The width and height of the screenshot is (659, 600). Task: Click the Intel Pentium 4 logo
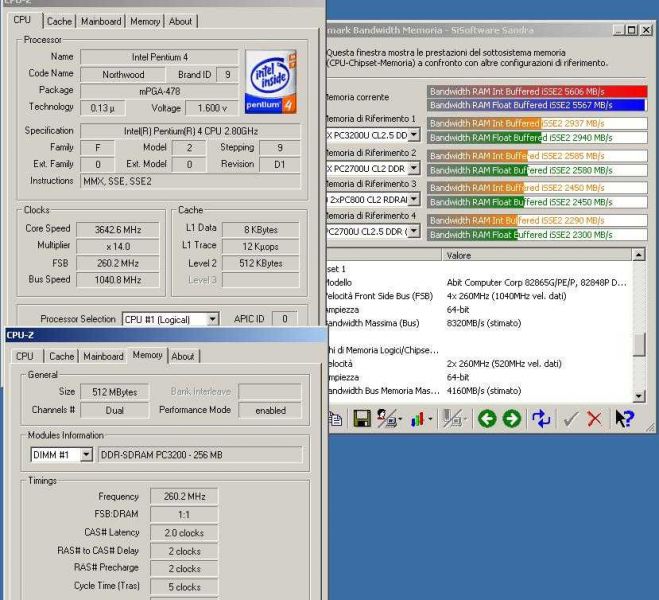(271, 82)
